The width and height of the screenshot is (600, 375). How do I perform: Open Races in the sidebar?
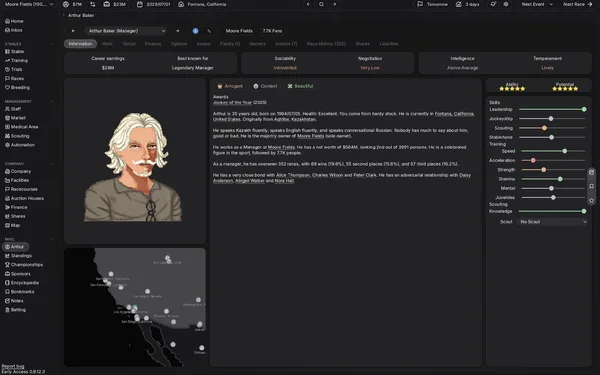click(x=14, y=78)
